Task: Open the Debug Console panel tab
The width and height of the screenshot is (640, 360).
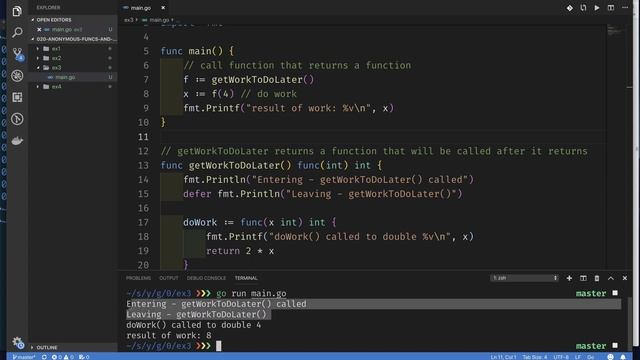Action: point(206,278)
